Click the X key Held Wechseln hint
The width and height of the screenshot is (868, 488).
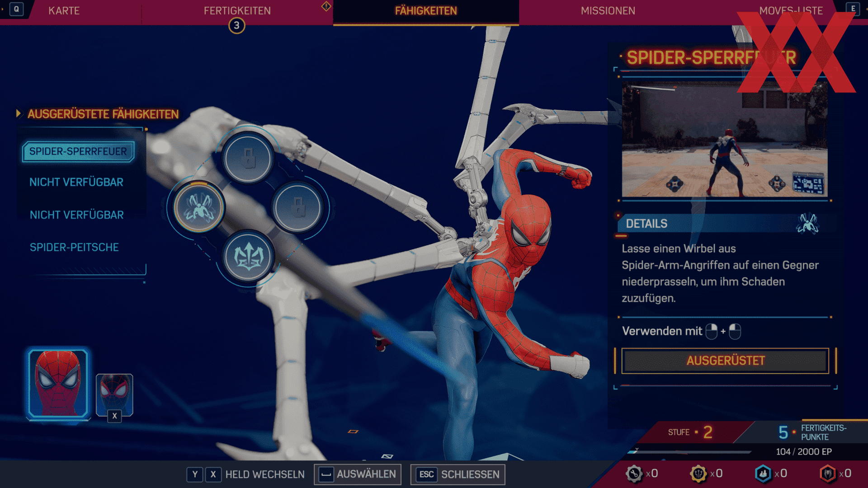click(x=213, y=474)
